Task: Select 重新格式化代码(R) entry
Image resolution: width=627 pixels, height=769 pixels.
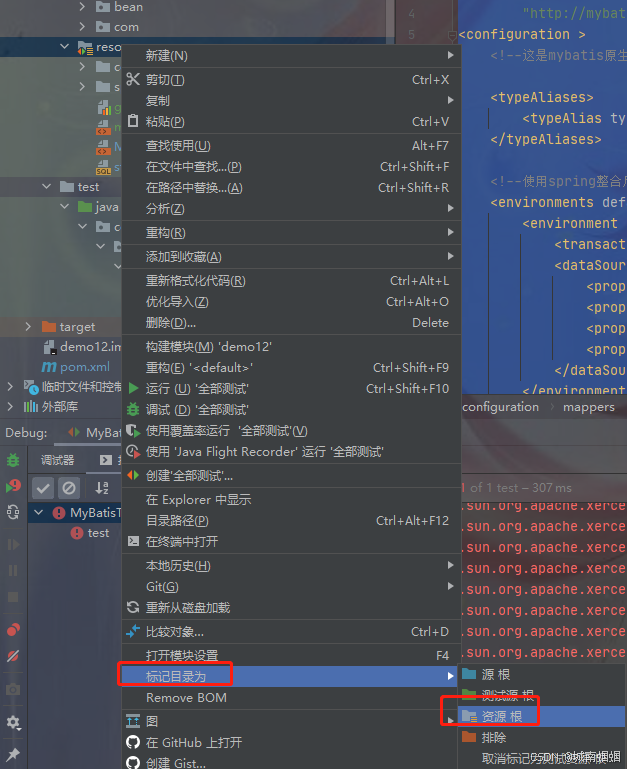Action: click(291, 281)
